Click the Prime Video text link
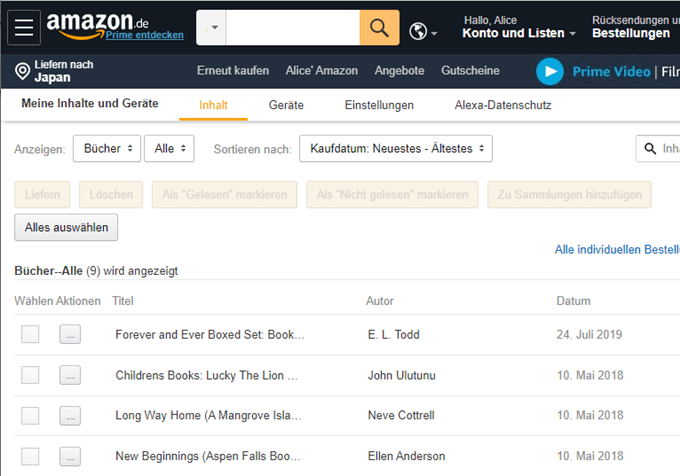This screenshot has height=476, width=680. 611,72
